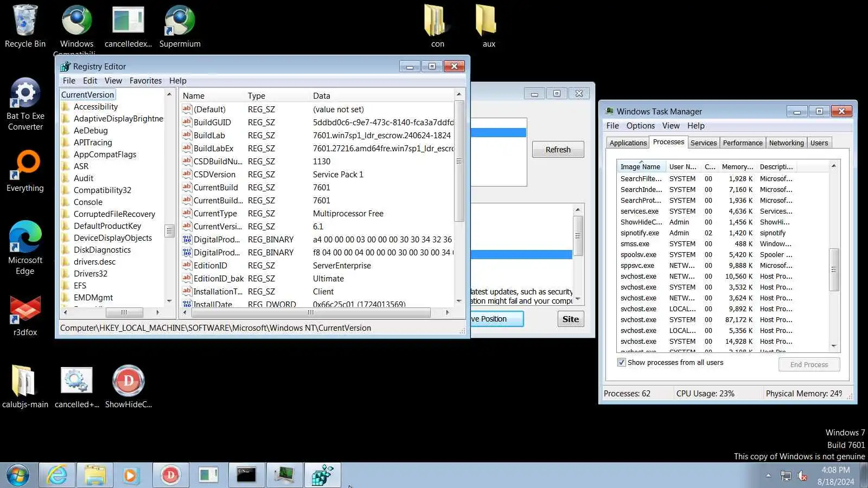This screenshot has height=488, width=868.
Task: Open the Favorites menu in Registry Editor
Action: [x=145, y=81]
